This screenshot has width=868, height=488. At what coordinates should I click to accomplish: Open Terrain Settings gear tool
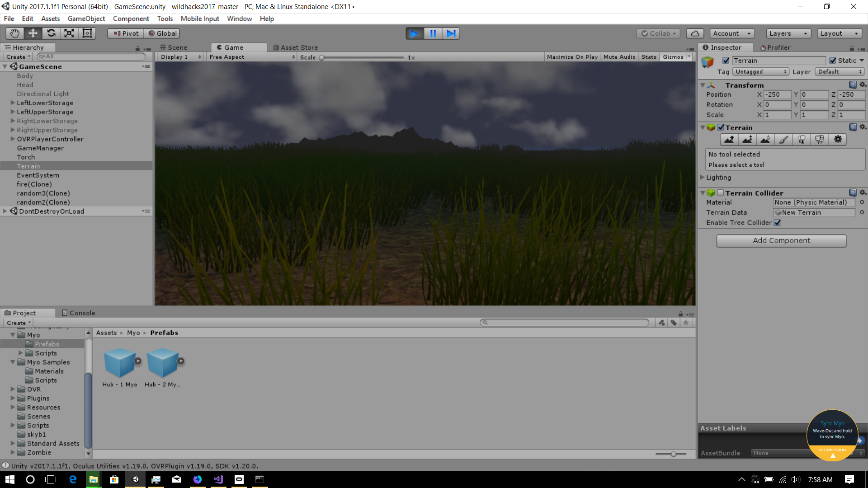(x=838, y=140)
